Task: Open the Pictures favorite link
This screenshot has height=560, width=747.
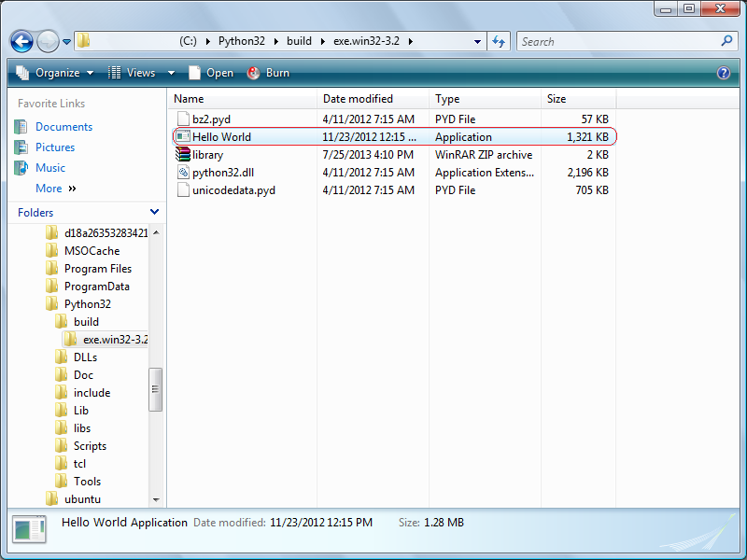Action: click(x=55, y=147)
